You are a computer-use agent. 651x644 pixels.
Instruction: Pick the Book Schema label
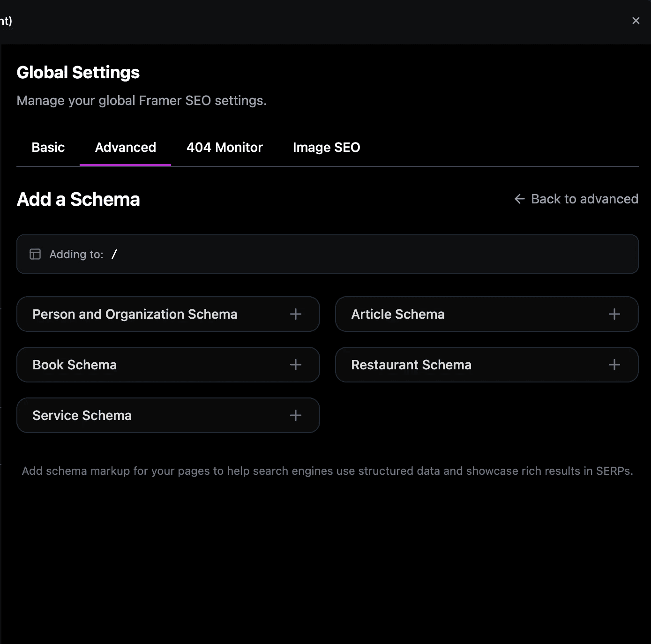75,365
